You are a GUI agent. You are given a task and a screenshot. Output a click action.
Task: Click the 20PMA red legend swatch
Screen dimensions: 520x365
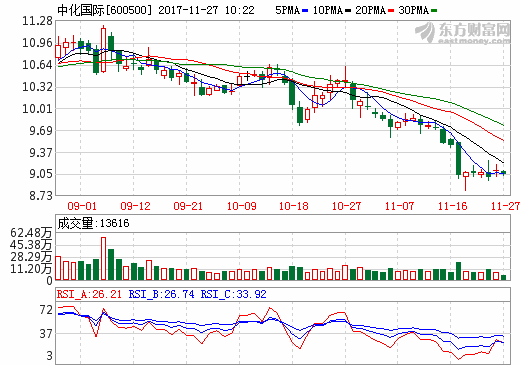[x=391, y=11]
